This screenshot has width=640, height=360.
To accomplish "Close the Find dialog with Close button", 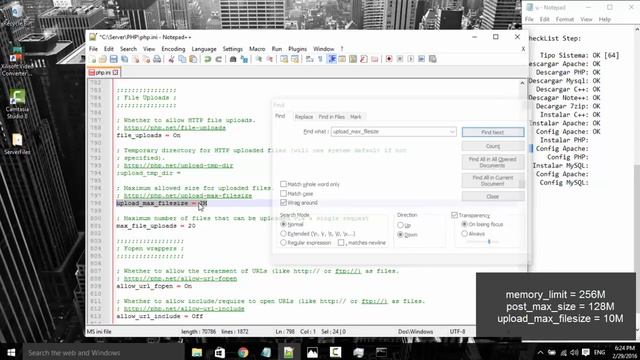I will pyautogui.click(x=493, y=196).
